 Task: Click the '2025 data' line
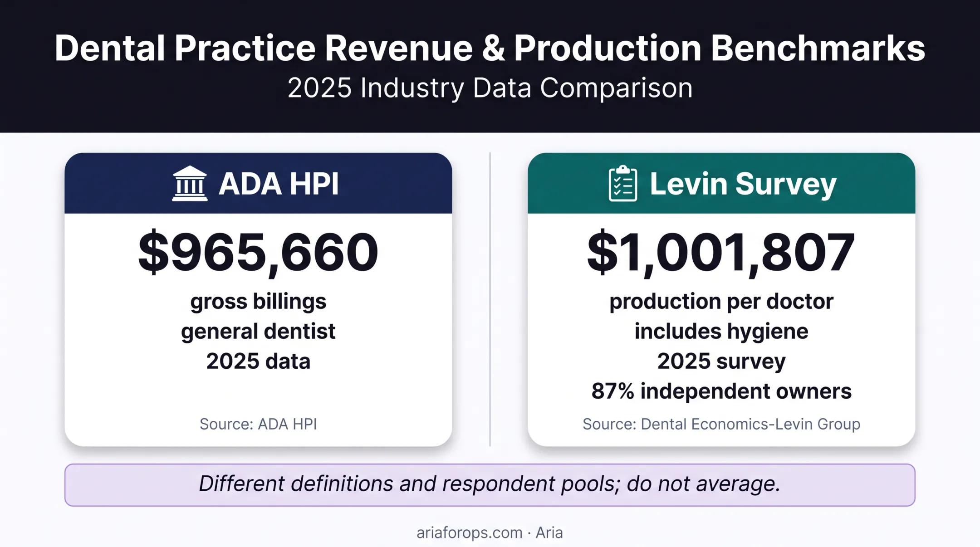coord(258,361)
